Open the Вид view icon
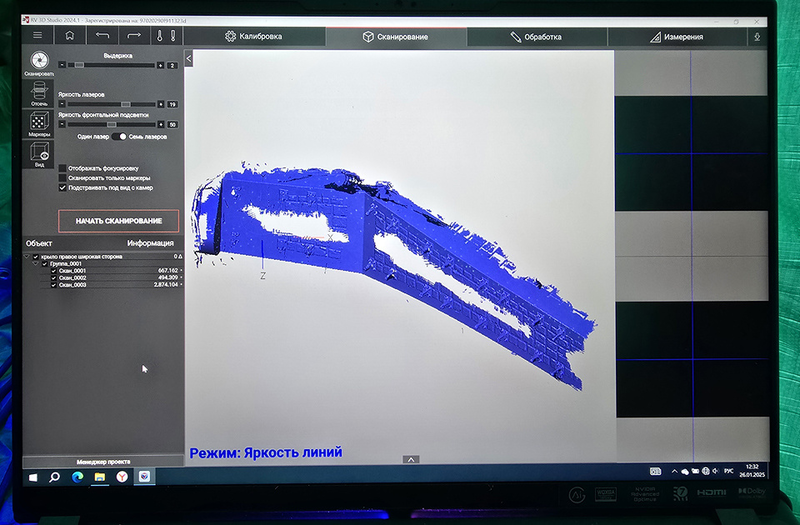 coord(39,153)
